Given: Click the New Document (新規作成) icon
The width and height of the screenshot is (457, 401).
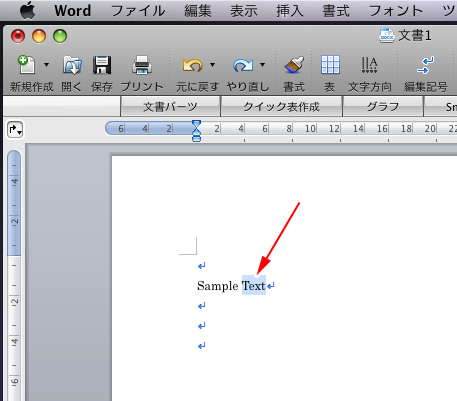Looking at the screenshot, I should coord(27,65).
